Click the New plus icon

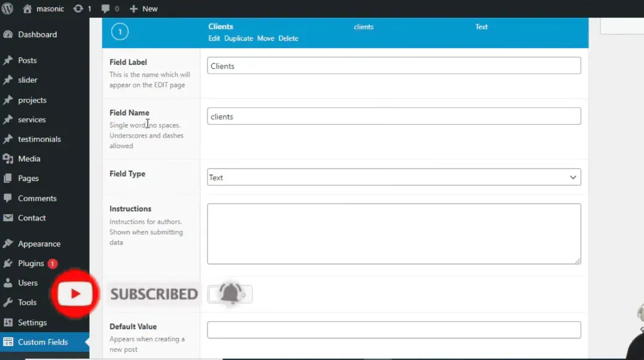coord(133,9)
